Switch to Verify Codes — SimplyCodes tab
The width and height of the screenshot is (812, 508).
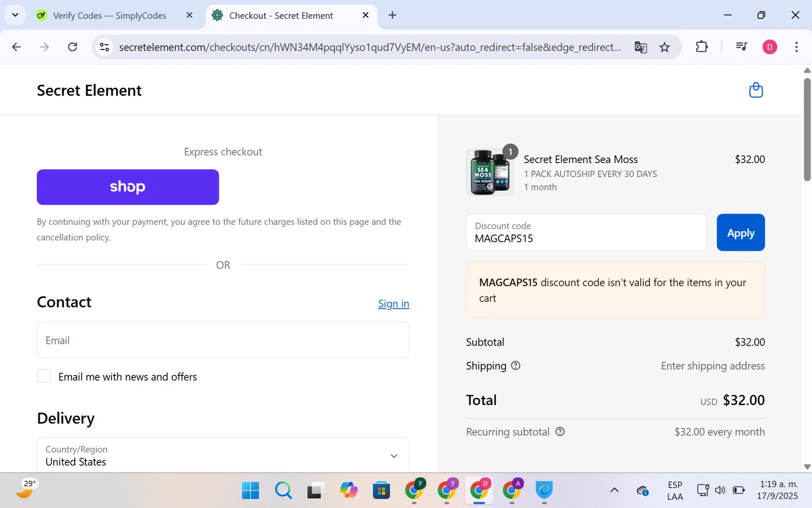click(x=109, y=15)
